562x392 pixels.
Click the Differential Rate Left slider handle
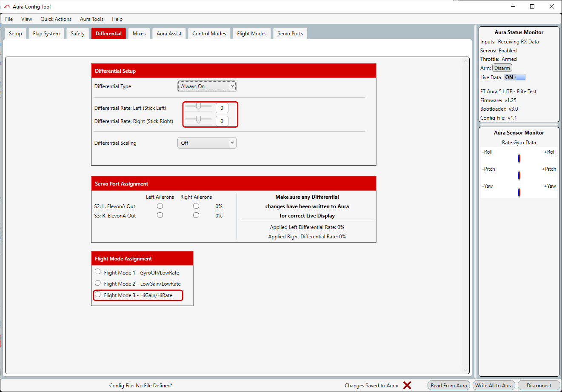[198, 106]
